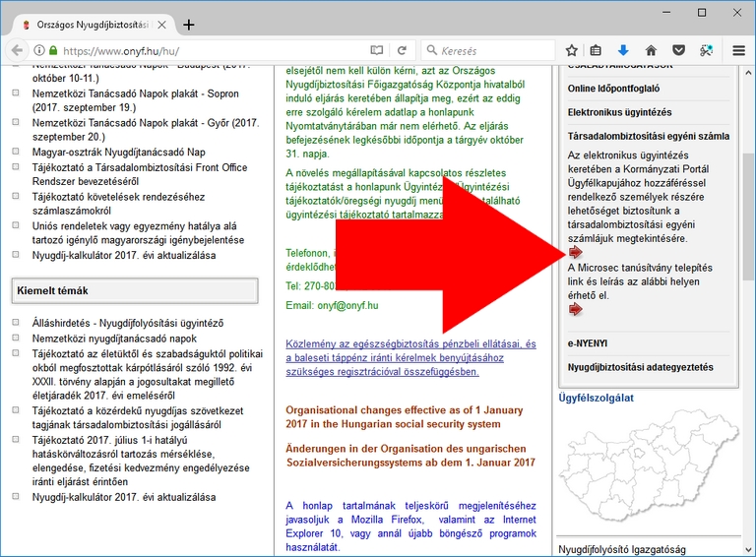This screenshot has width=756, height=557.
Task: Open the Álláshirdetés - Nyugdíjfolyósítási ügyintéző link
Action: pos(128,323)
